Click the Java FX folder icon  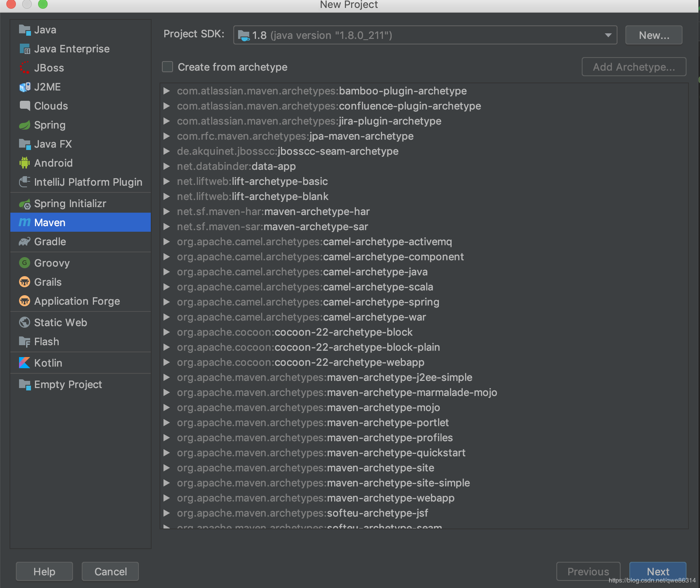click(25, 144)
